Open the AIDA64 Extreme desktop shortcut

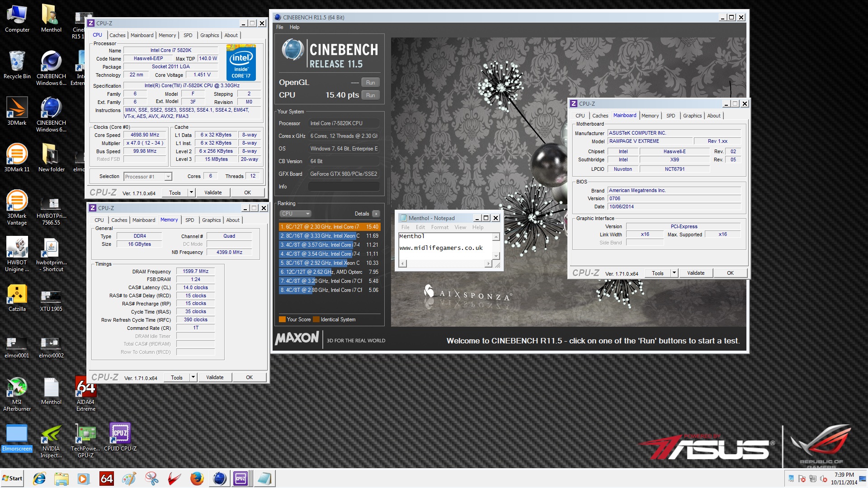point(86,394)
